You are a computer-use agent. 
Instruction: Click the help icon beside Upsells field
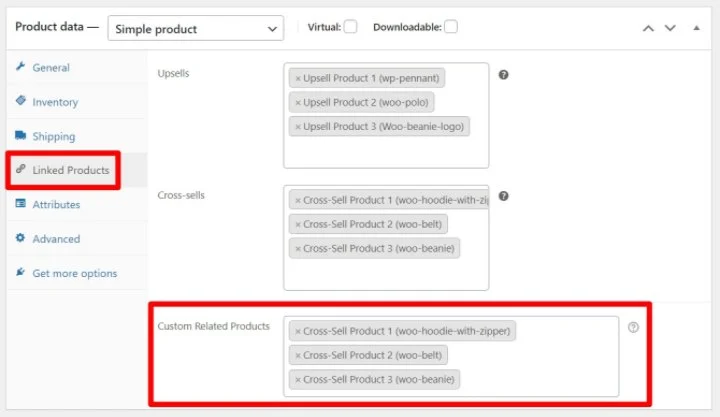pyautogui.click(x=504, y=75)
